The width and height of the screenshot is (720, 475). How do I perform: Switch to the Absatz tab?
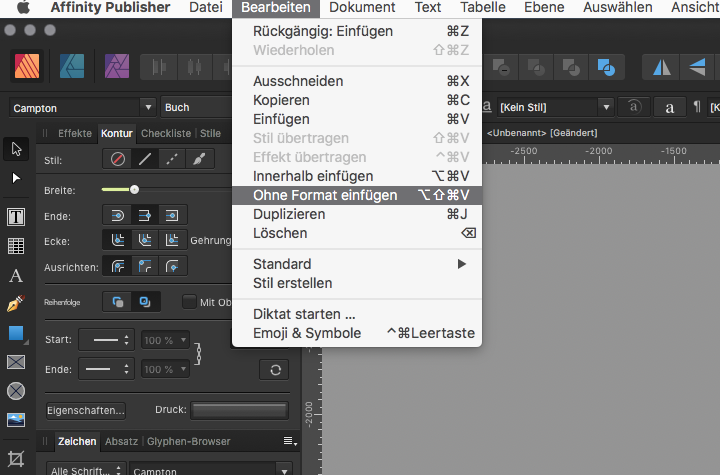click(121, 441)
